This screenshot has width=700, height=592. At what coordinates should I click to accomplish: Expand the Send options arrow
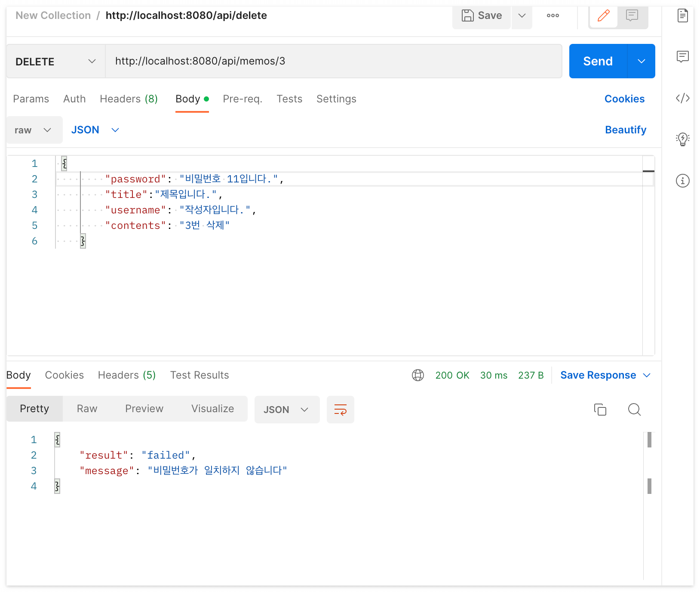click(642, 61)
